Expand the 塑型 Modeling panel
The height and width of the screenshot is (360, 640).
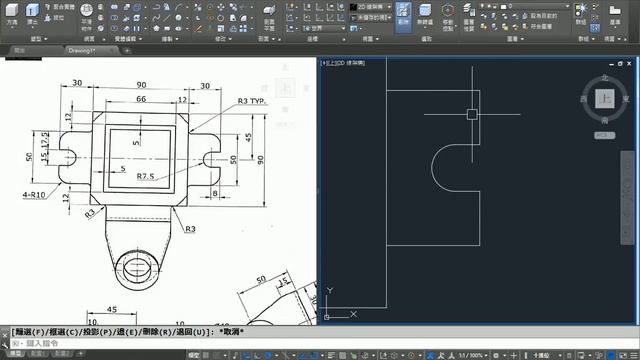click(x=39, y=39)
